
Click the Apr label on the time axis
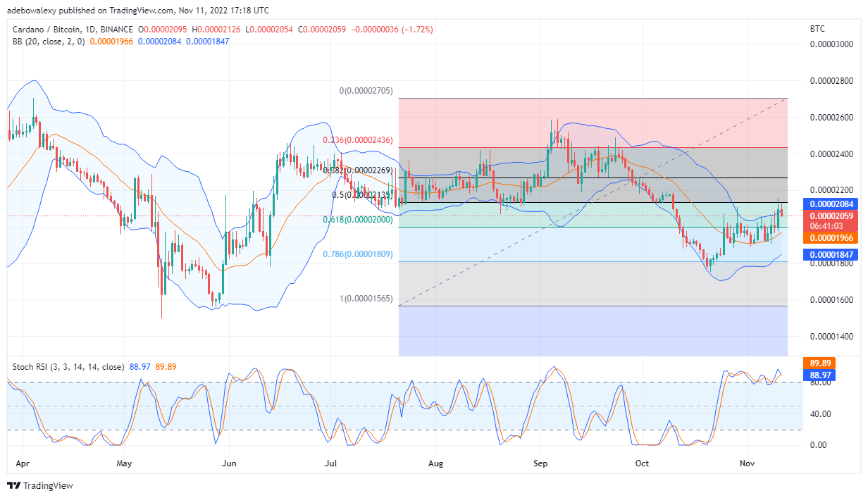pos(21,463)
